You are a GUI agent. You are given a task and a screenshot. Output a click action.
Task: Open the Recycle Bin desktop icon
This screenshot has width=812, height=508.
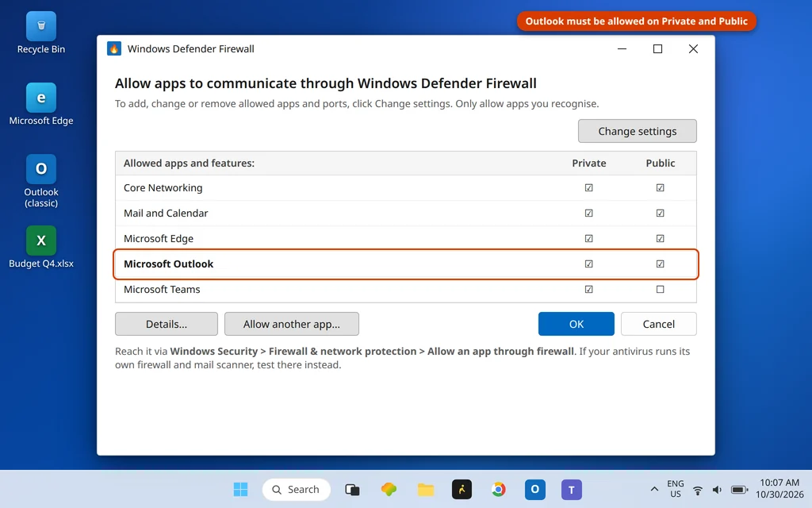(x=41, y=33)
